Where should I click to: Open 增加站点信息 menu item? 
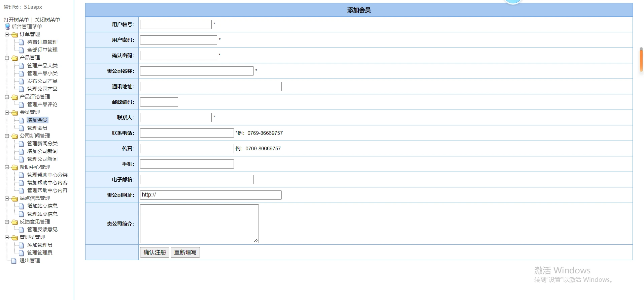tap(42, 206)
